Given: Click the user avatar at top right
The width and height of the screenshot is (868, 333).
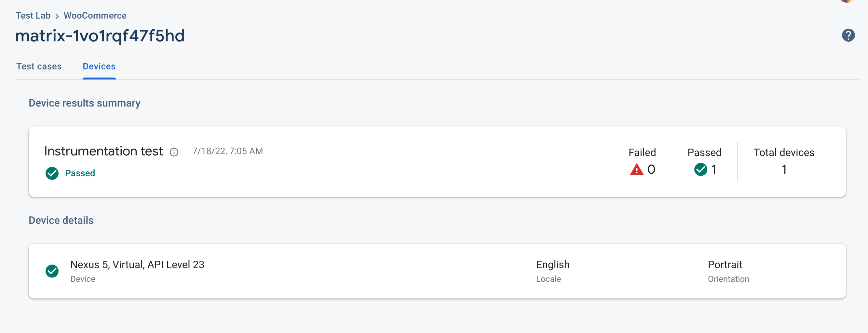Looking at the screenshot, I should tap(847, 1).
